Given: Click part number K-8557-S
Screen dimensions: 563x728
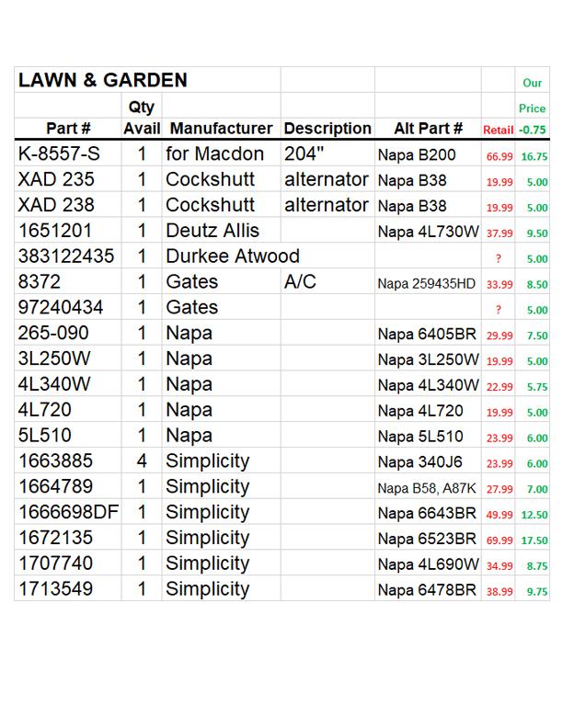Looking at the screenshot, I should click(x=59, y=154).
